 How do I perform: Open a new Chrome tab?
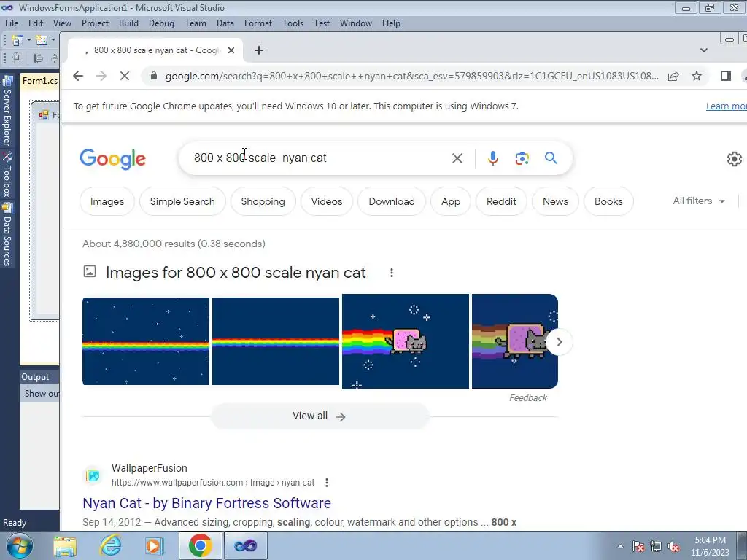(x=259, y=50)
